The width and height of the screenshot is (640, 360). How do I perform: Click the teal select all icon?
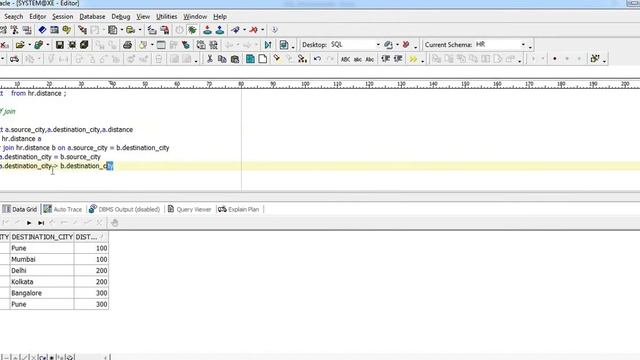(x=250, y=59)
